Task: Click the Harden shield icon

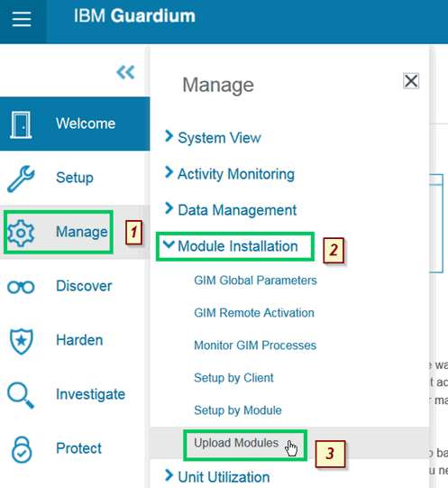Action: pos(21,341)
